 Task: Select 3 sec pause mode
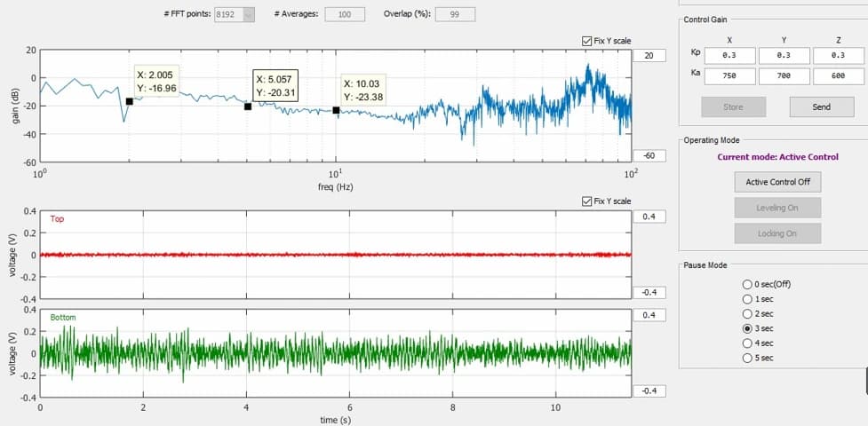pyautogui.click(x=747, y=328)
